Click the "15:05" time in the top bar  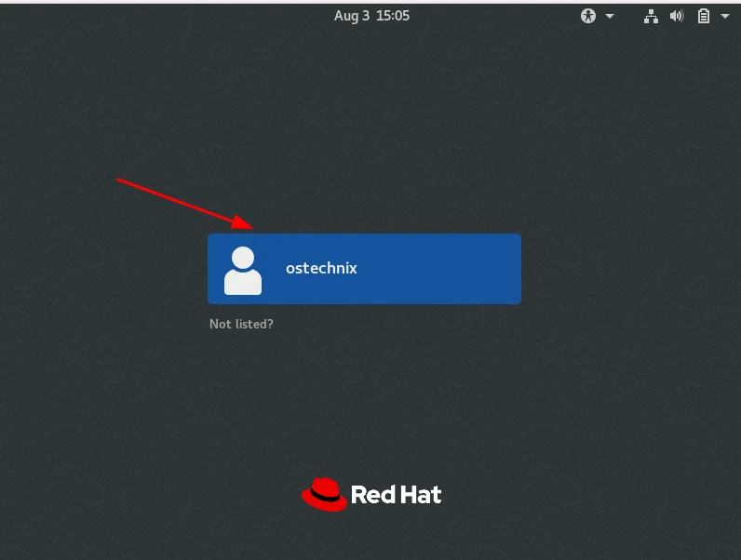(393, 16)
